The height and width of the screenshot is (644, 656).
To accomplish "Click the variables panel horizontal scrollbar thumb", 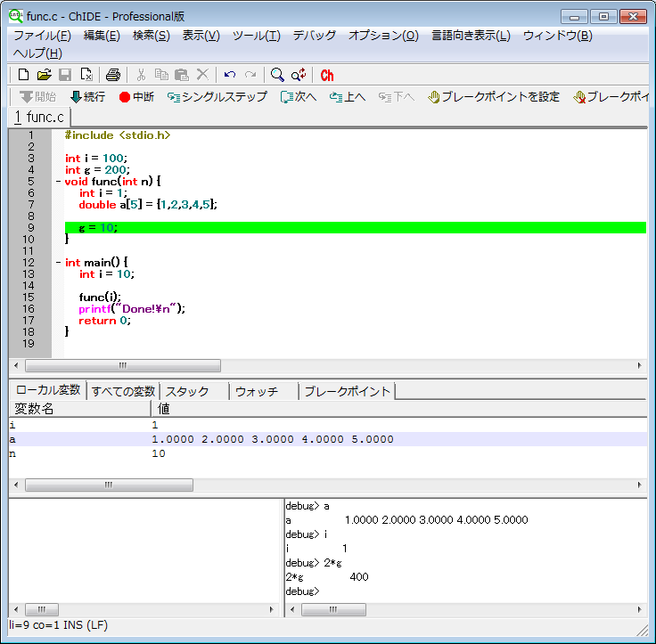I will tap(109, 485).
